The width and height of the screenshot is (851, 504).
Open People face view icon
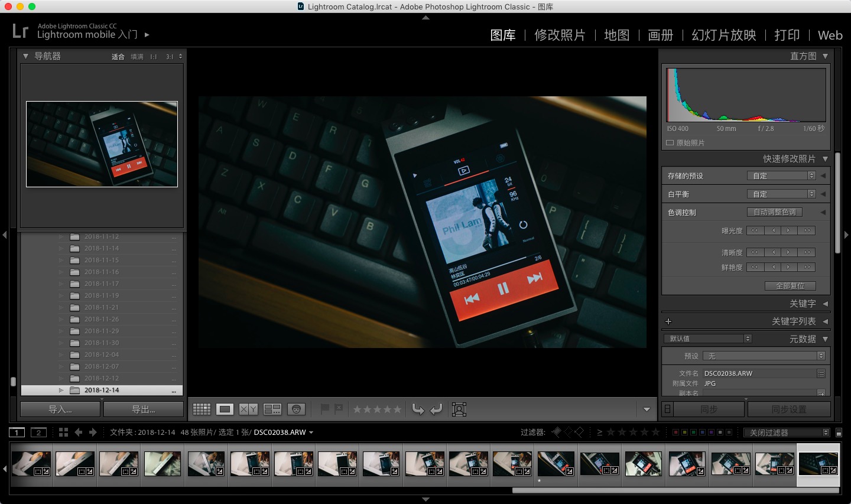(x=296, y=409)
